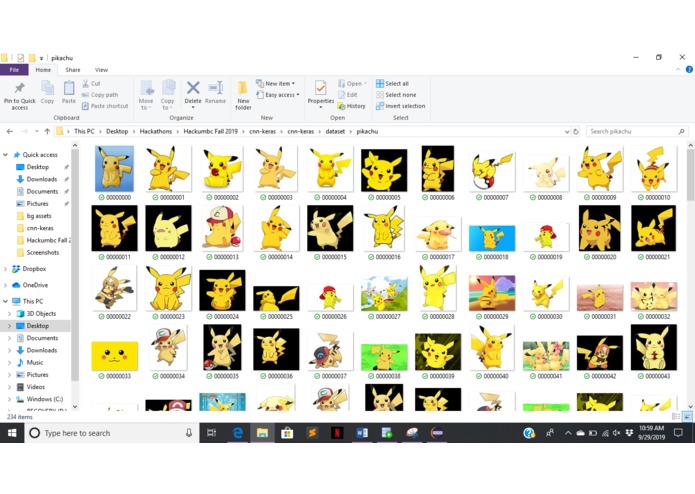Expand the OneDrive tree node
Image resolution: width=695 pixels, height=494 pixels.
pyautogui.click(x=6, y=285)
